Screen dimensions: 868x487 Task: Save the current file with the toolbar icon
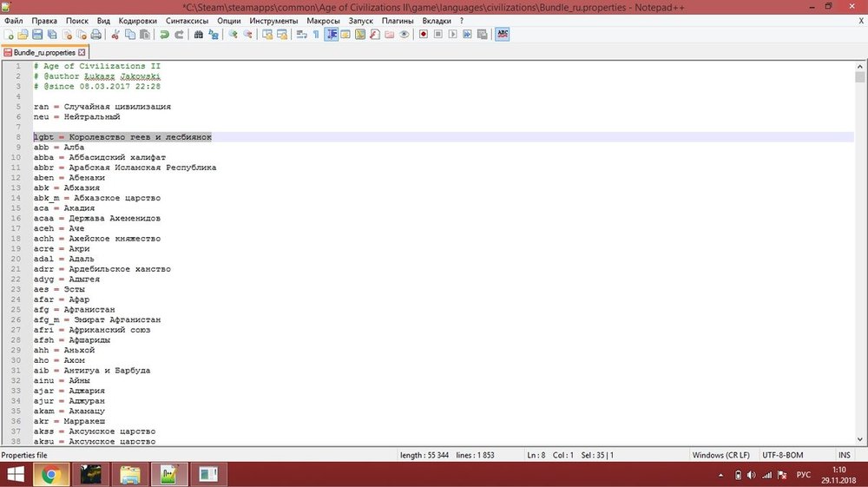click(37, 35)
